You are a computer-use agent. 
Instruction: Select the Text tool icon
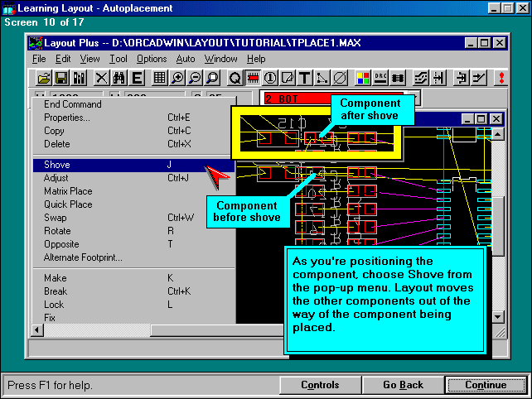click(x=304, y=78)
